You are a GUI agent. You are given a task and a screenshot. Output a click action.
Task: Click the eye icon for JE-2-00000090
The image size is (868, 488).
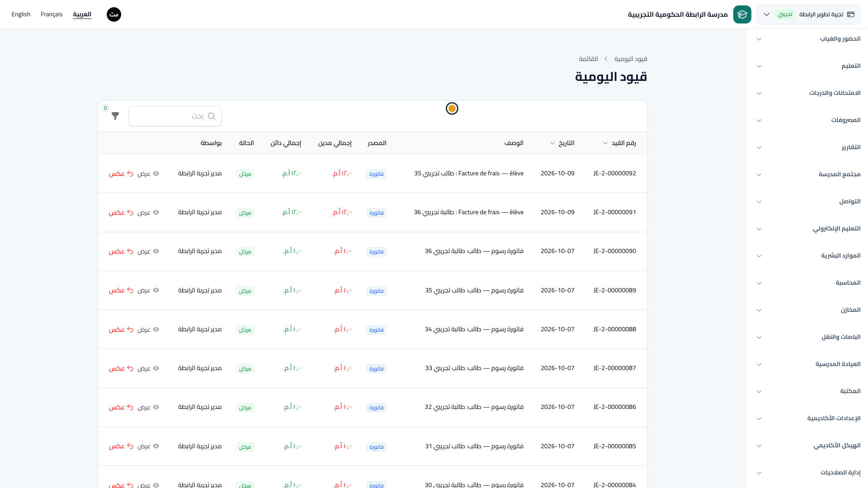click(156, 251)
